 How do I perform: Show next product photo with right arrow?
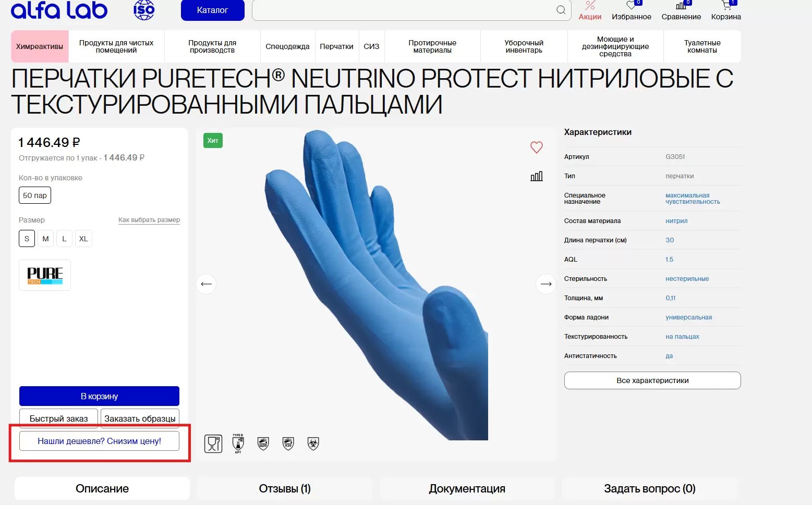(x=546, y=284)
